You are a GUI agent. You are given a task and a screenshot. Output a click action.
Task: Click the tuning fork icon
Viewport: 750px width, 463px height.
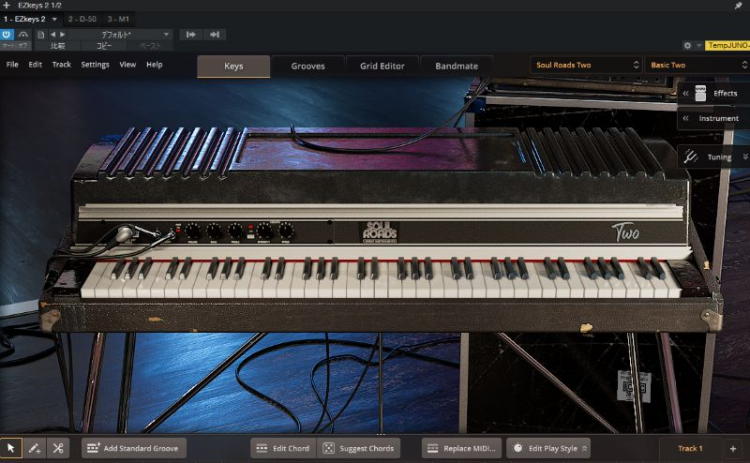point(691,157)
